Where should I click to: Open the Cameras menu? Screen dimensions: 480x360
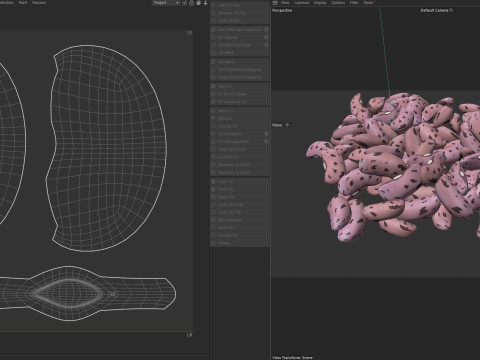[x=301, y=3]
